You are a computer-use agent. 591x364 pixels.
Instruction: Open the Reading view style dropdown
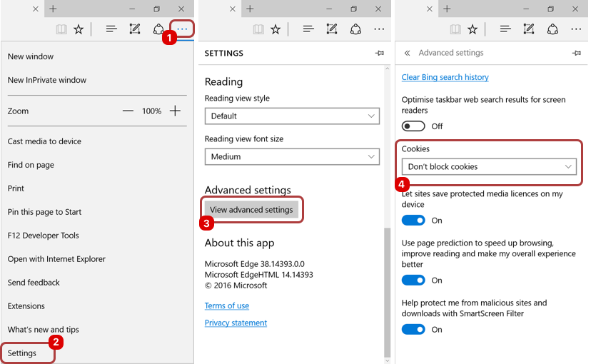click(292, 116)
